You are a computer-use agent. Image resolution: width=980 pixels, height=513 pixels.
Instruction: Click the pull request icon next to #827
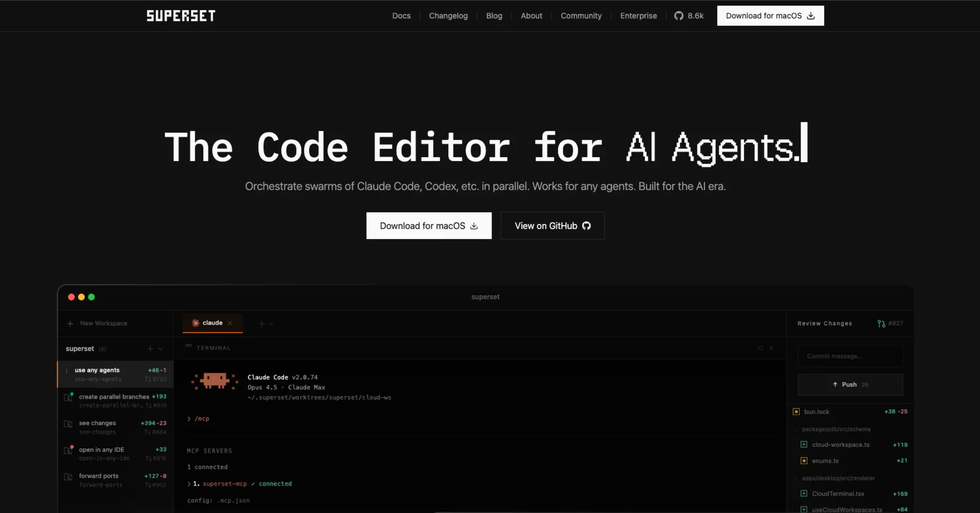tap(881, 324)
